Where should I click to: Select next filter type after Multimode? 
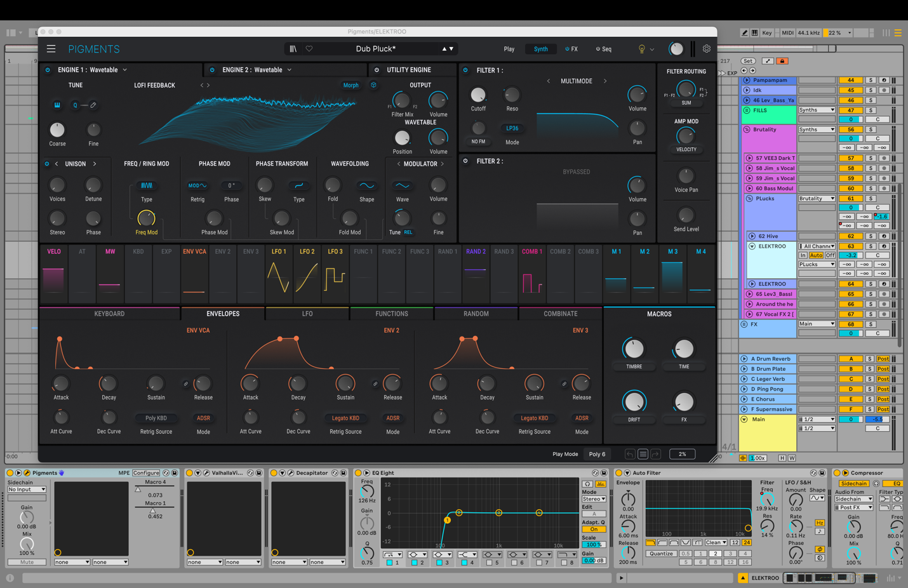[605, 81]
